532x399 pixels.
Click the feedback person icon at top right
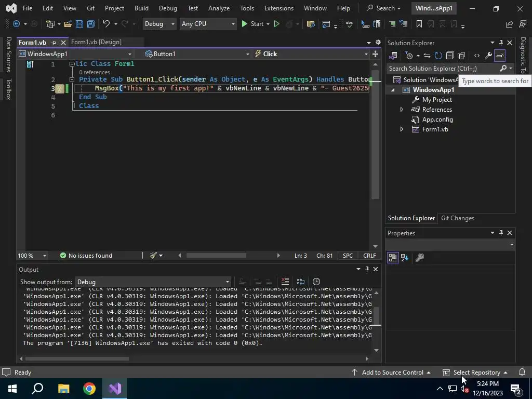tap(523, 24)
